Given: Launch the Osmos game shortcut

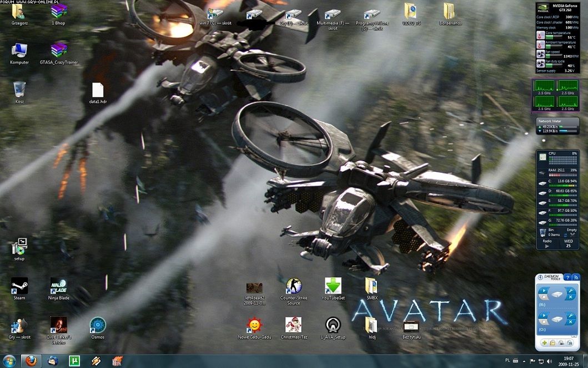Looking at the screenshot, I should pyautogui.click(x=98, y=328).
